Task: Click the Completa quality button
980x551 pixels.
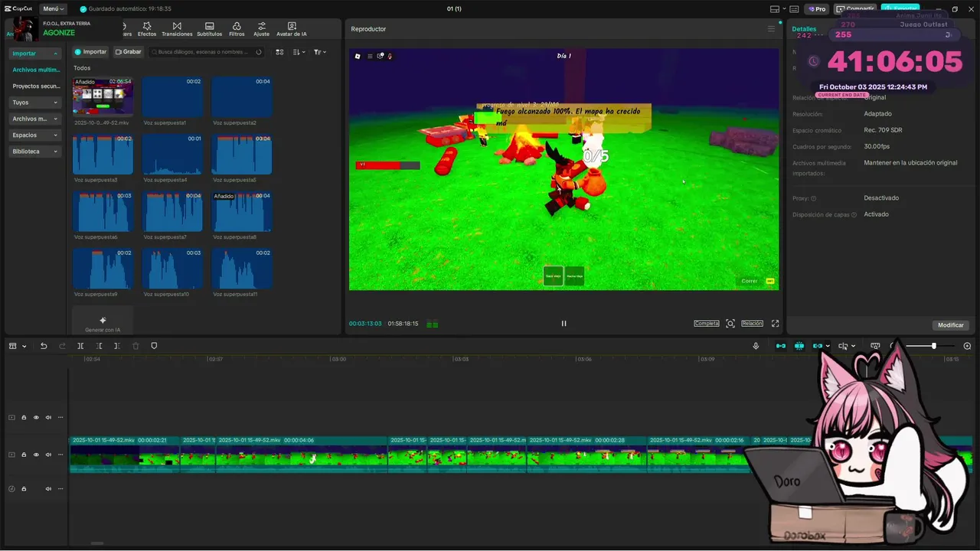Action: pyautogui.click(x=707, y=324)
